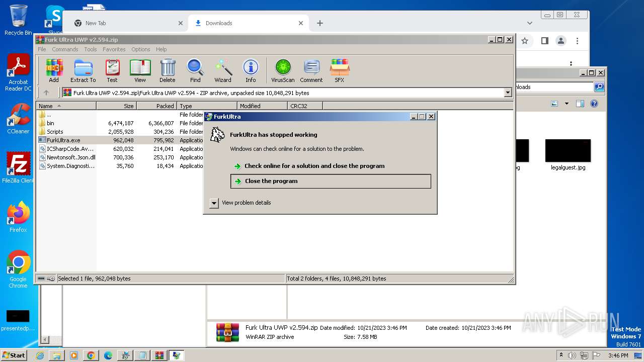Open Firefox desktop icon
Viewport: 644px width, 362px height.
click(x=18, y=217)
